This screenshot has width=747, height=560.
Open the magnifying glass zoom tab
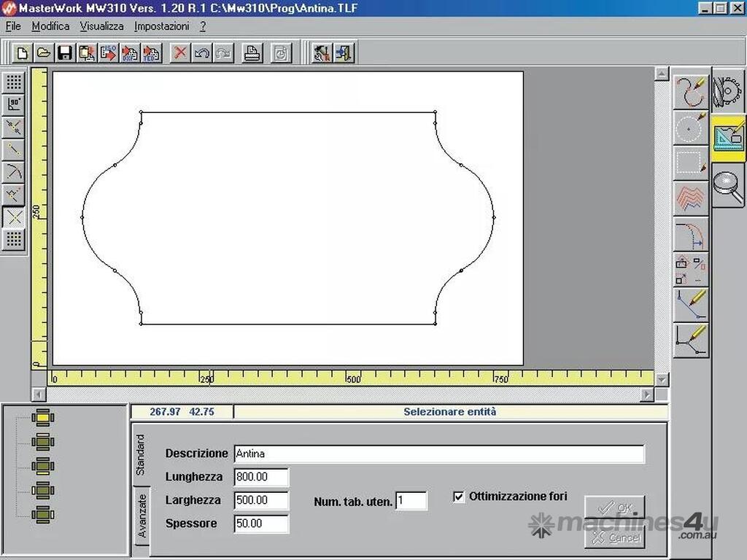(728, 184)
